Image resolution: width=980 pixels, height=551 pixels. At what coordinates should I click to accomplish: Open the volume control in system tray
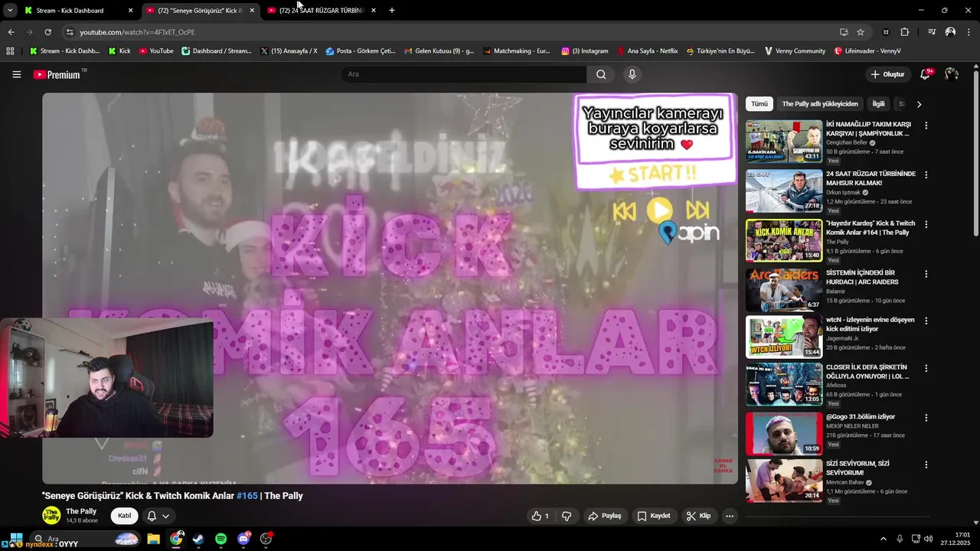pyautogui.click(x=928, y=539)
